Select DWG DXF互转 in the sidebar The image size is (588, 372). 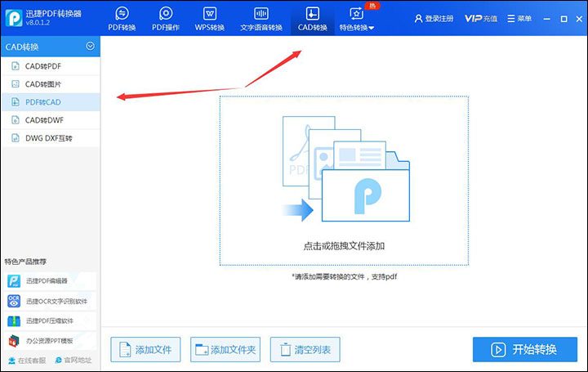(51, 138)
